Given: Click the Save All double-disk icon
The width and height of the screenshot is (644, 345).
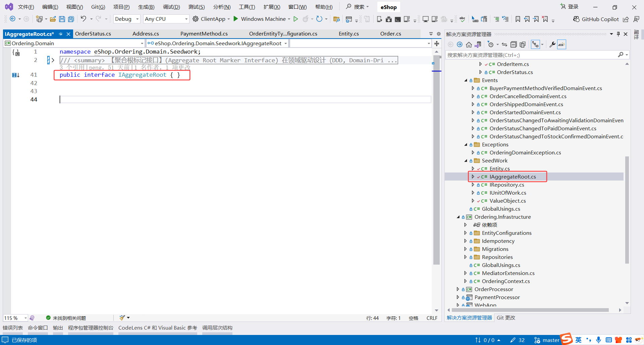Looking at the screenshot, I should pyautogui.click(x=71, y=19).
